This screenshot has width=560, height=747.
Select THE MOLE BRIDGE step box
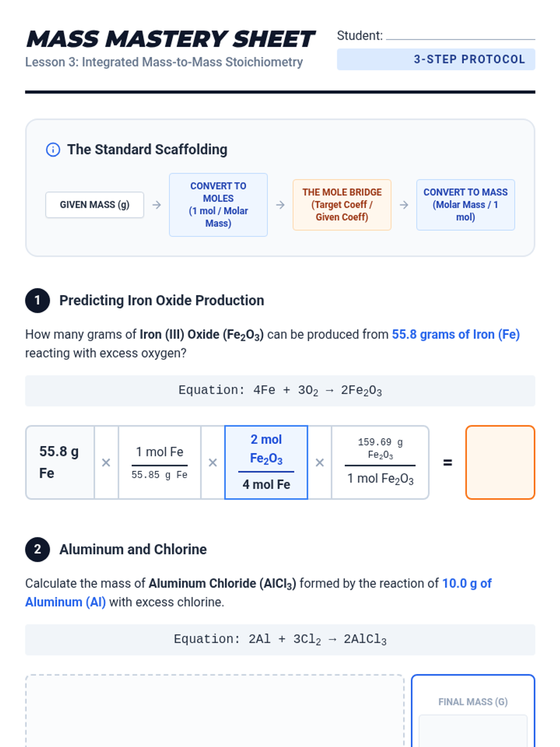342,205
